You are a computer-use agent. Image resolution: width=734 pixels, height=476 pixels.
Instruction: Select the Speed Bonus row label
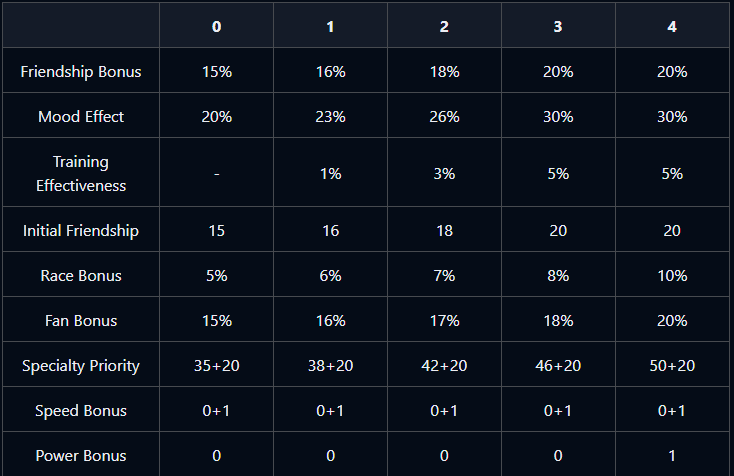pyautogui.click(x=81, y=410)
